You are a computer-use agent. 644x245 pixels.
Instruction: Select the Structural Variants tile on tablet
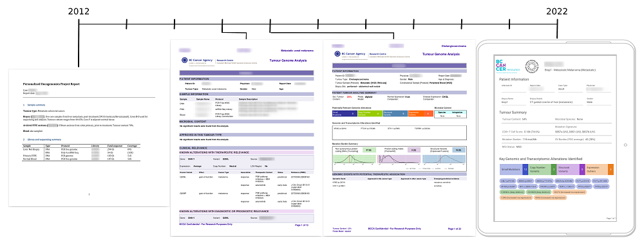tap(571, 169)
